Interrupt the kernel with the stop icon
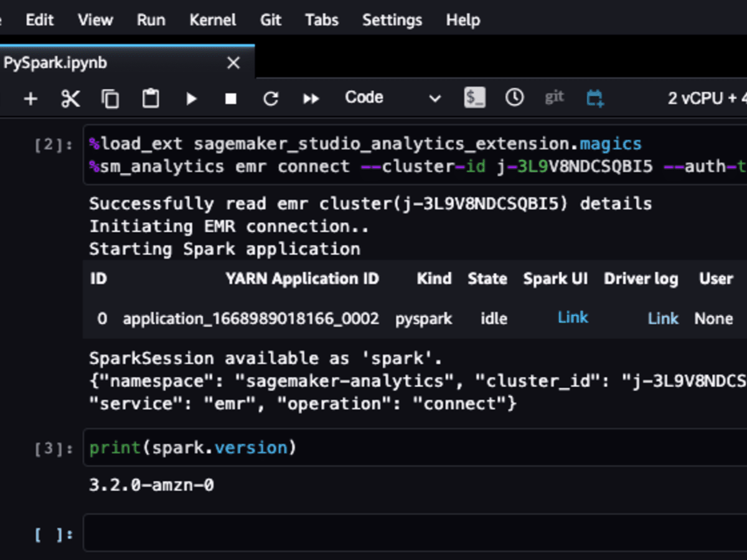This screenshot has width=747, height=560. point(230,98)
